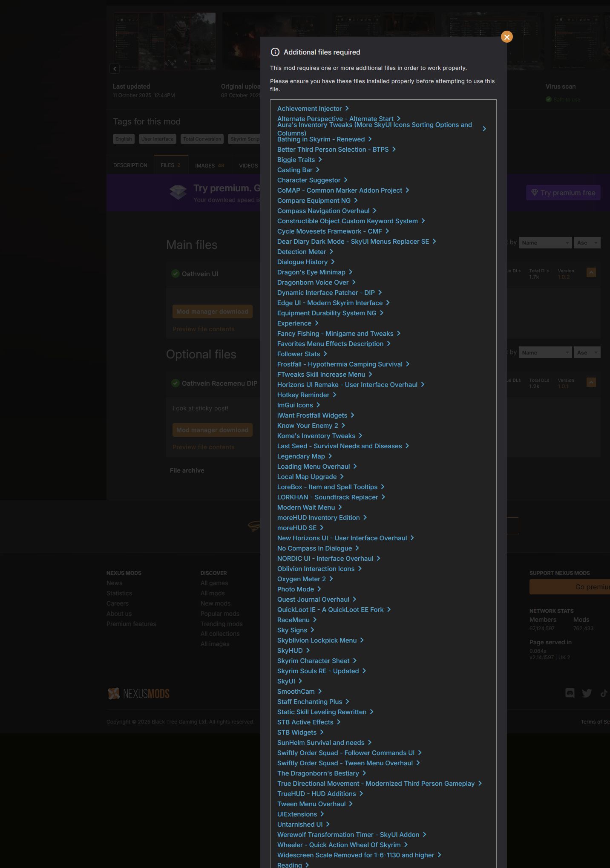Preview file contents of Oathvein Racemenu DIP
Image resolution: width=610 pixels, height=868 pixels.
(x=204, y=447)
